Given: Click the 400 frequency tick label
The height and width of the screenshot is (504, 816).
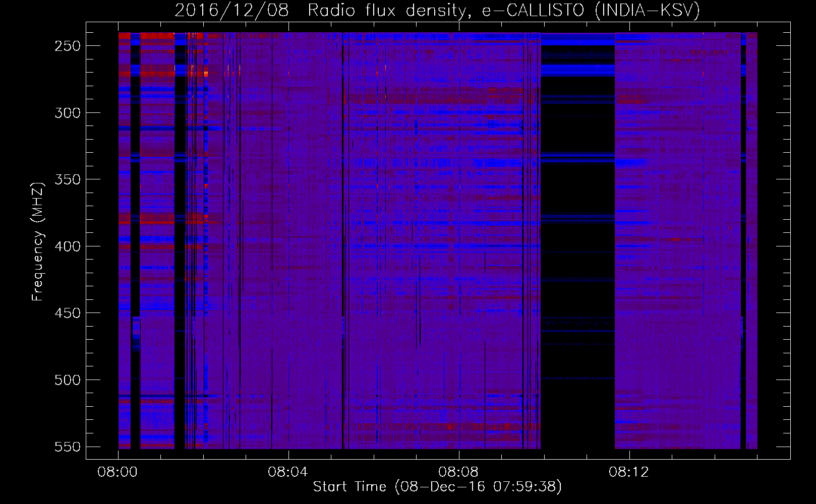Looking at the screenshot, I should click(x=68, y=246).
